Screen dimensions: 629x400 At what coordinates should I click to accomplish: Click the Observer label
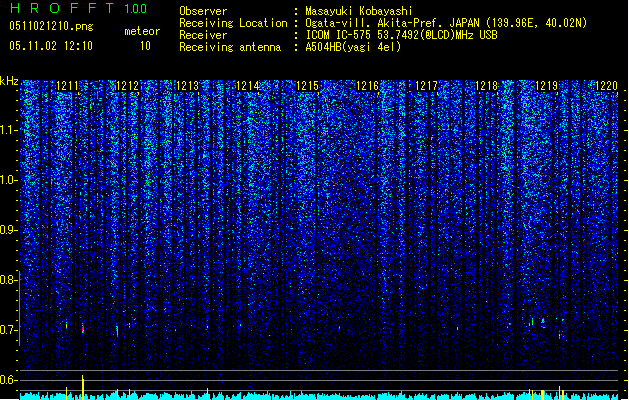click(203, 11)
